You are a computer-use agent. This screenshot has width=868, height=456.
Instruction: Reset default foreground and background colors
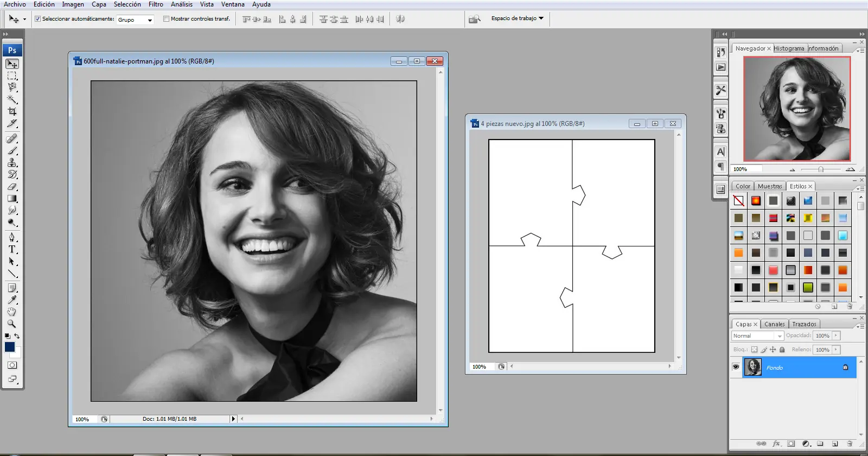pos(8,336)
